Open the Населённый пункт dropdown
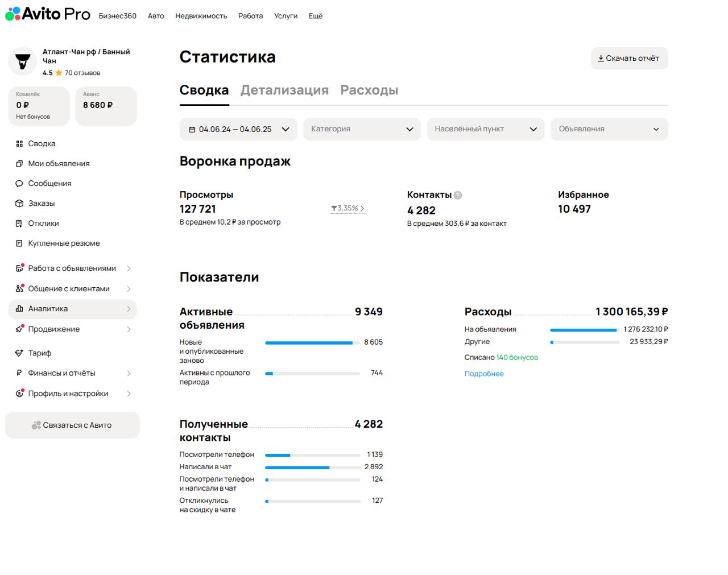This screenshot has height=575, width=728. [x=486, y=129]
